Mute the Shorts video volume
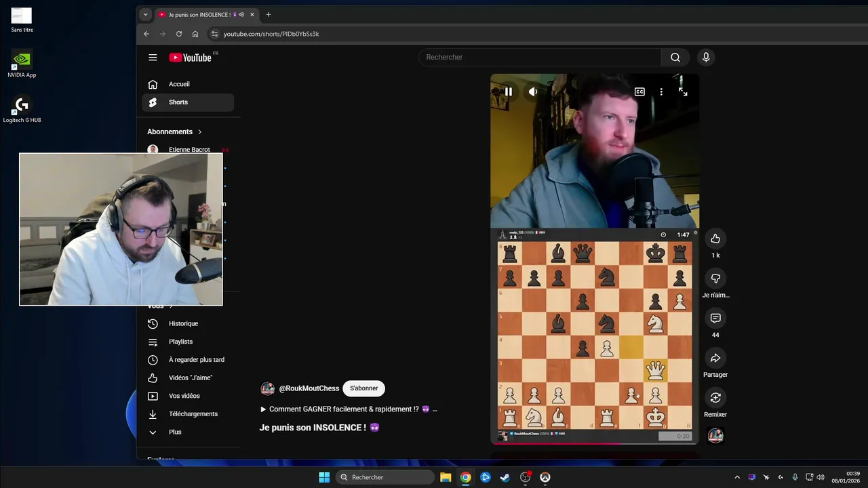This screenshot has height=488, width=868. tap(533, 91)
